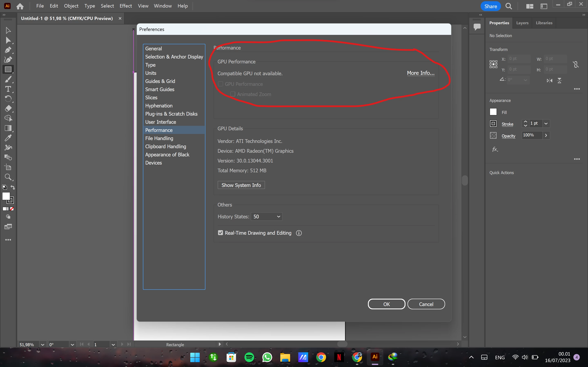588x367 pixels.
Task: Open the zoom level dropdown at bottom
Action: (x=42, y=344)
